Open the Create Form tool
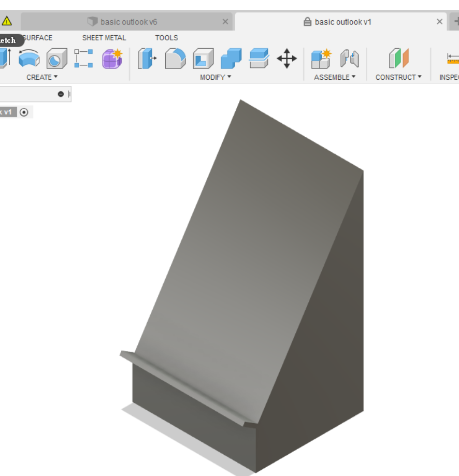This screenshot has width=459, height=476. [x=112, y=59]
